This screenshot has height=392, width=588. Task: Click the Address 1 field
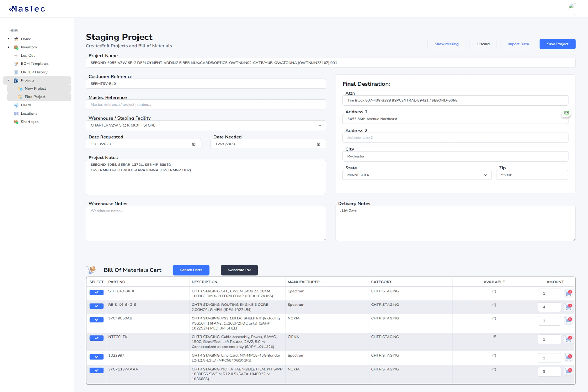click(455, 119)
